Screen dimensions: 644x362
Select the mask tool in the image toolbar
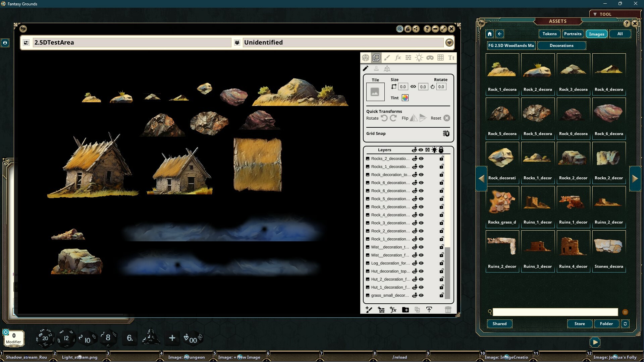[x=430, y=57]
